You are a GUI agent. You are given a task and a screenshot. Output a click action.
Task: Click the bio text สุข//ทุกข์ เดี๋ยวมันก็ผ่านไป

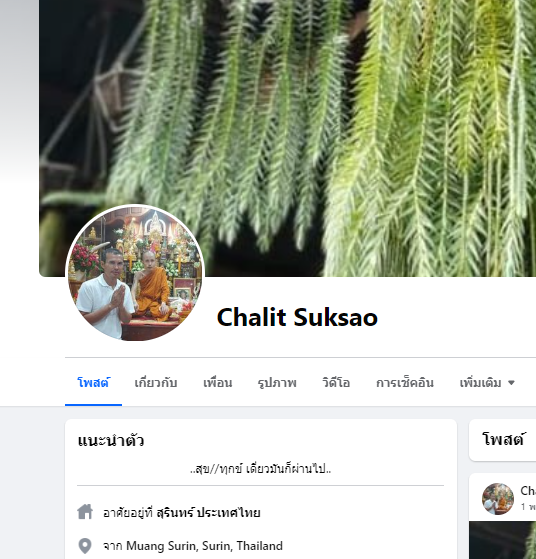coord(260,468)
